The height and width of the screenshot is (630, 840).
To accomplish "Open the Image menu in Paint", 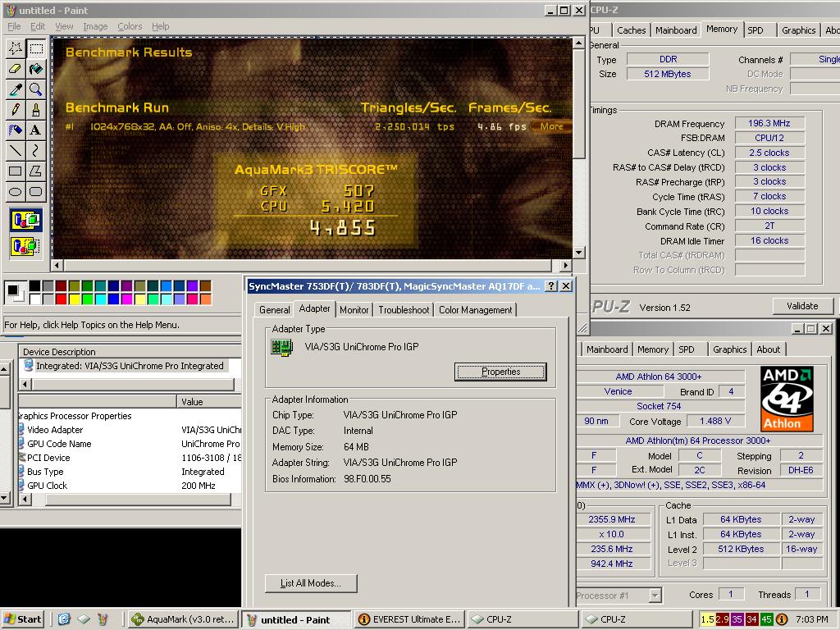I will coord(95,26).
